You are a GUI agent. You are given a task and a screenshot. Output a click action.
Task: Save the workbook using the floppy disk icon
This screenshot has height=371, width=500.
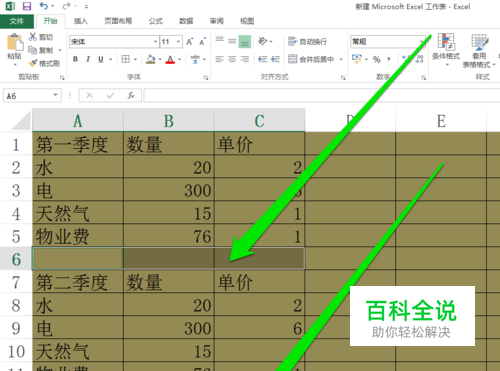pos(27,6)
